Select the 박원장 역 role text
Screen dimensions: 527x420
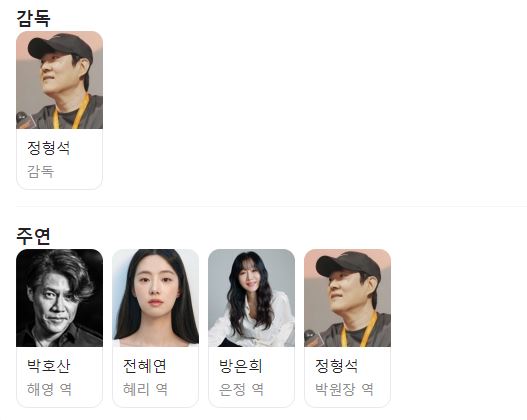pos(344,389)
